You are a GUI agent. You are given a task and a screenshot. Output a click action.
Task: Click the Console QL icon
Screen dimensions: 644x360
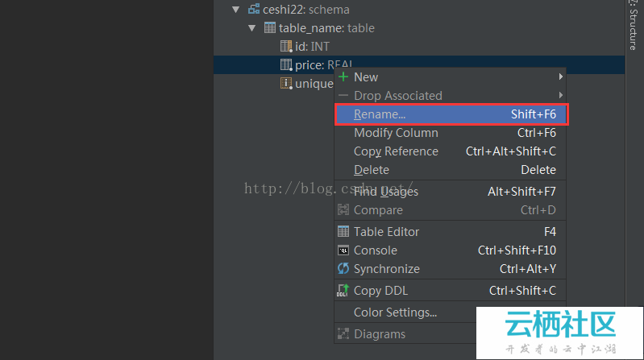[343, 250]
